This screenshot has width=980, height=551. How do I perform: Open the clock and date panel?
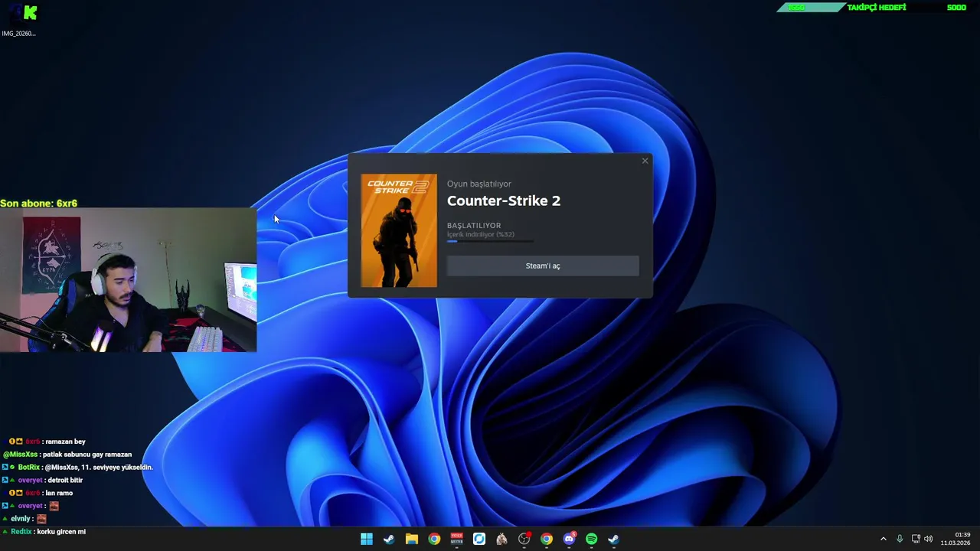pyautogui.click(x=955, y=539)
